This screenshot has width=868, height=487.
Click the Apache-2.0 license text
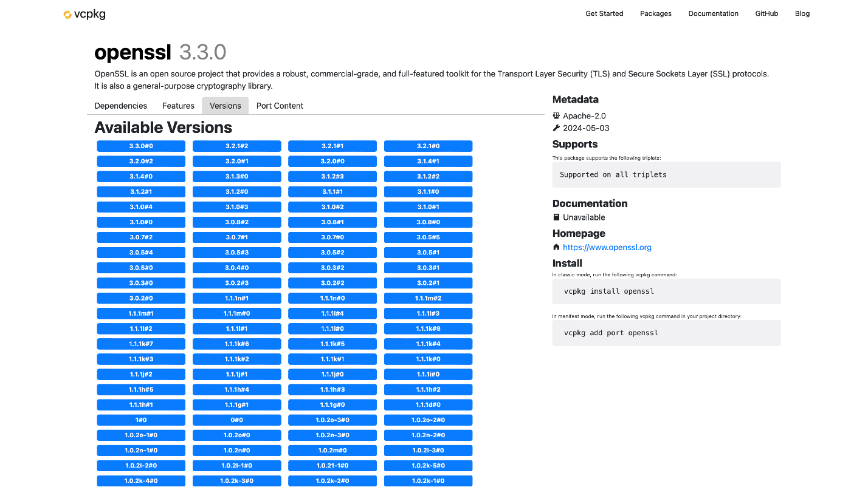pos(584,115)
